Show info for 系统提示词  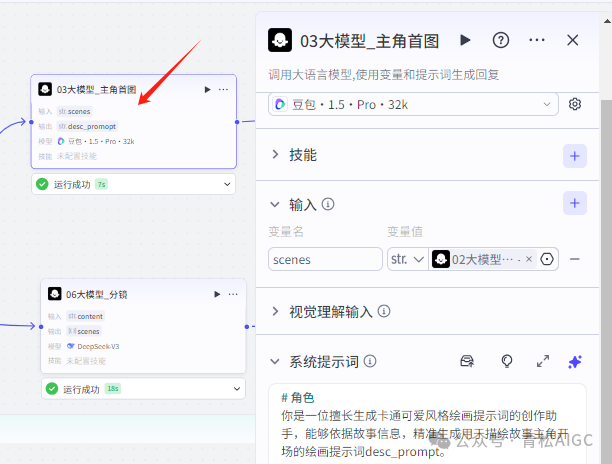[x=370, y=361]
